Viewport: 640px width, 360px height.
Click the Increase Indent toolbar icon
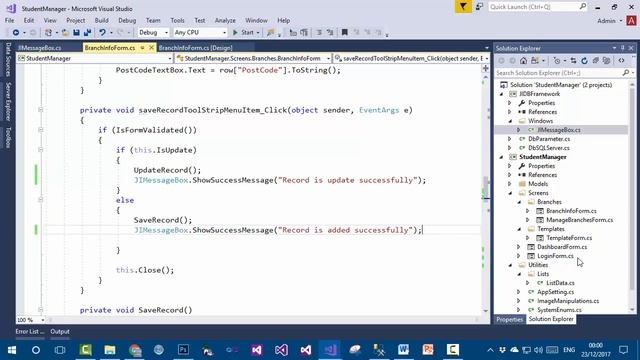[304, 32]
